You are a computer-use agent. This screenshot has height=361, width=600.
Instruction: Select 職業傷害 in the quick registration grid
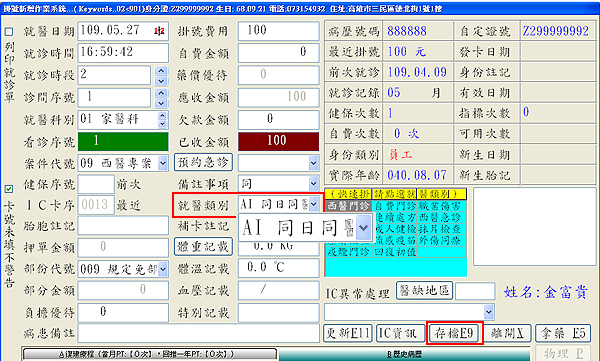(x=442, y=206)
